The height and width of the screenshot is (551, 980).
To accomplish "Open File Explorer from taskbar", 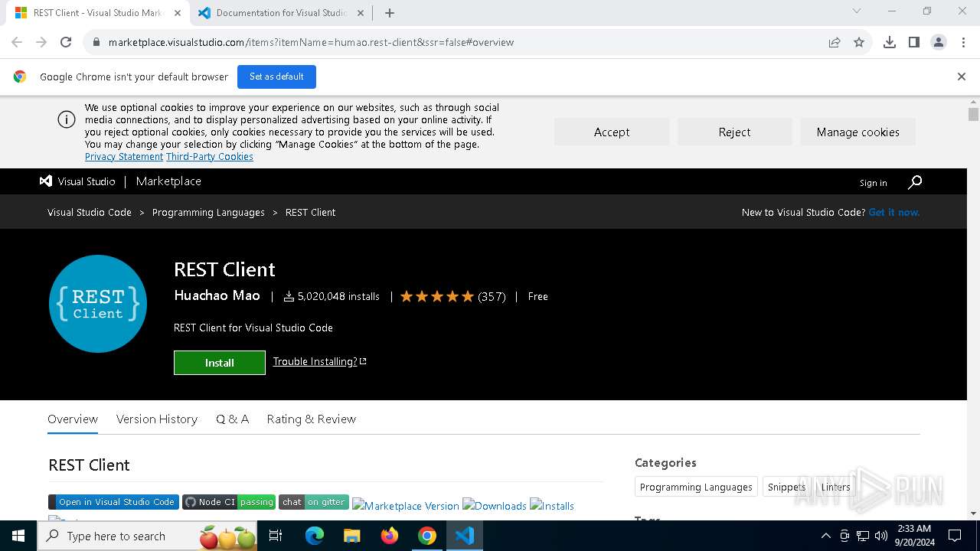I will click(x=352, y=536).
